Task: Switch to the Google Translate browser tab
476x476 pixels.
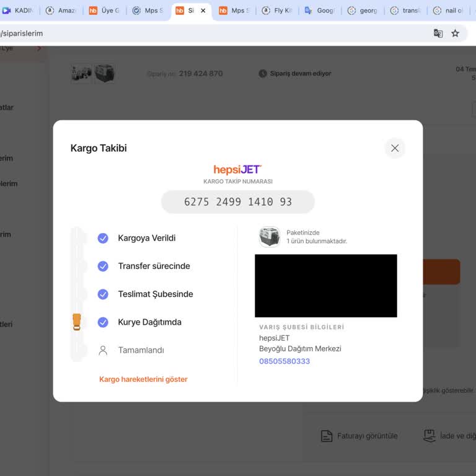Action: click(320, 11)
